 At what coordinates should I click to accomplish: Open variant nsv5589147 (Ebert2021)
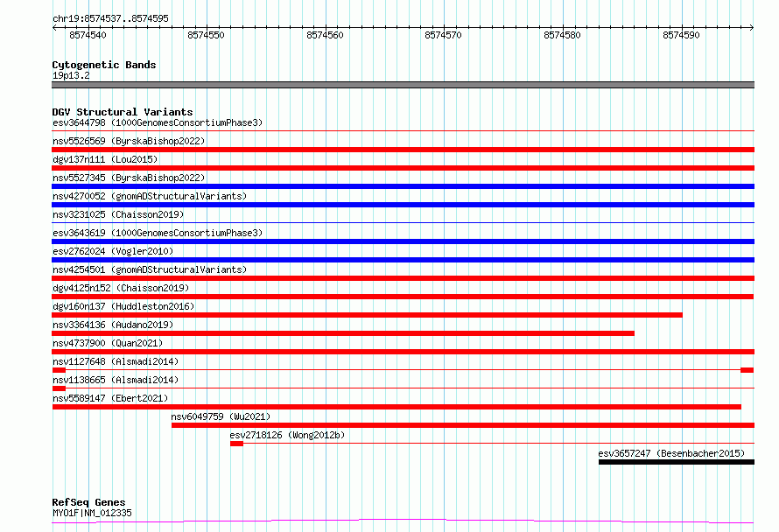110,398
